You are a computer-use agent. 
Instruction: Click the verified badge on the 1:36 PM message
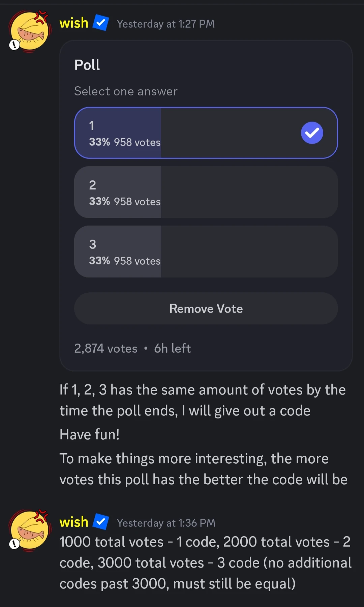101,522
